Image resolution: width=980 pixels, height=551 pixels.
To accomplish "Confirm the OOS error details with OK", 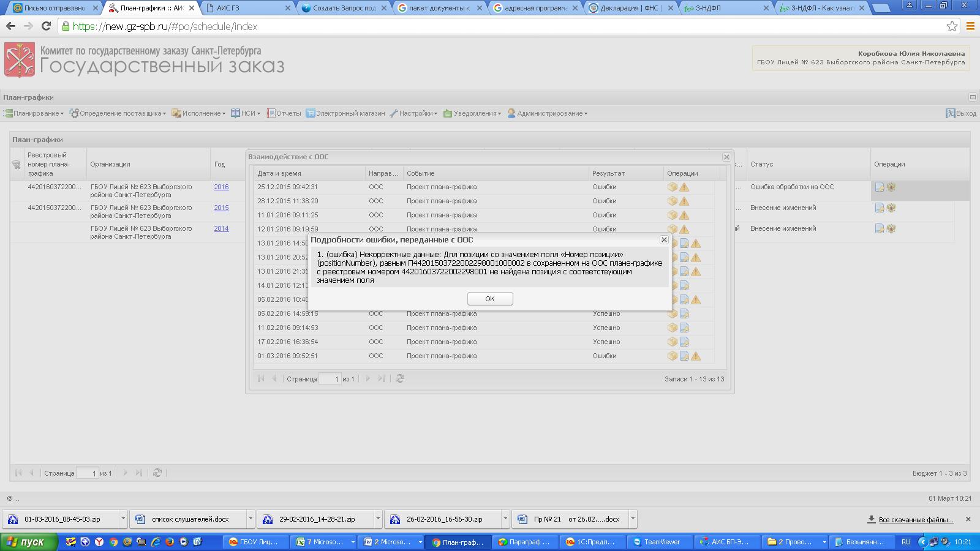I will (x=490, y=299).
